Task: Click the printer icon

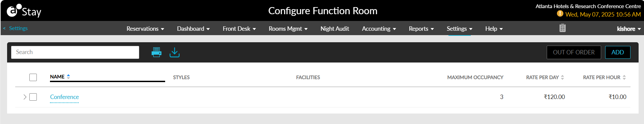Action: (156, 52)
